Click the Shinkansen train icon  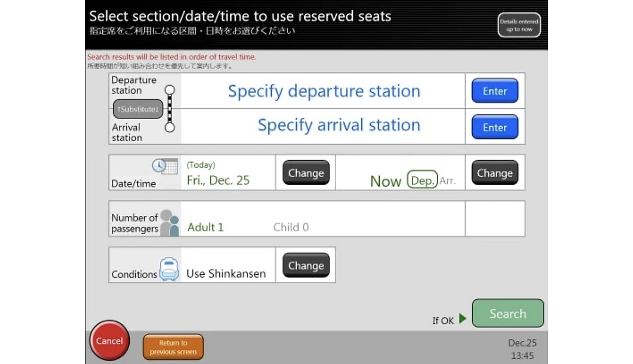(x=169, y=269)
